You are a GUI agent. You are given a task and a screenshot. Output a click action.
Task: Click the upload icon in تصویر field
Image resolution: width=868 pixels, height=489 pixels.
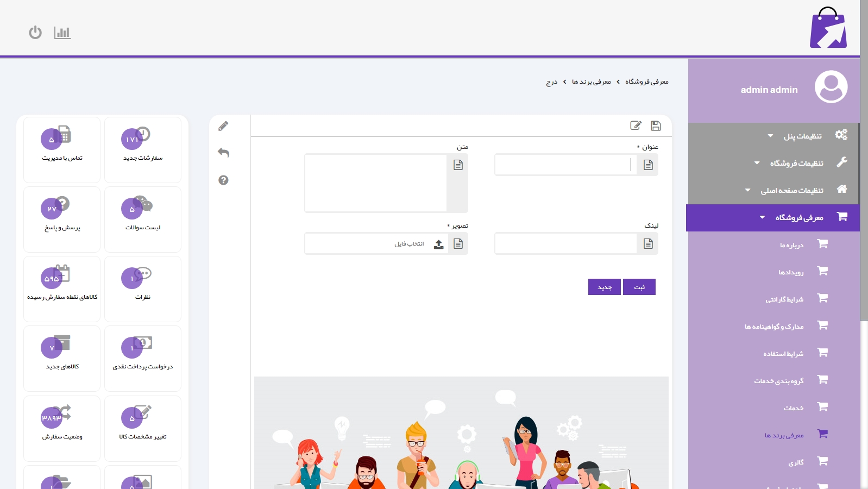(x=438, y=244)
